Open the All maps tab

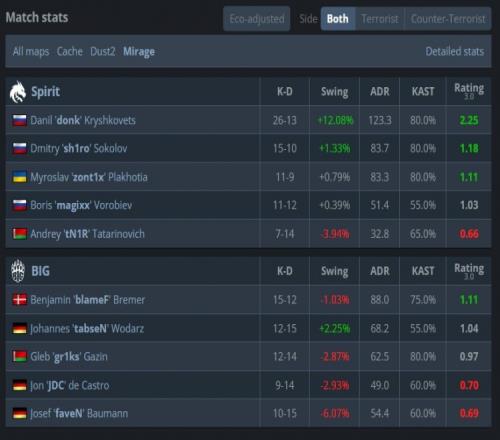point(31,51)
